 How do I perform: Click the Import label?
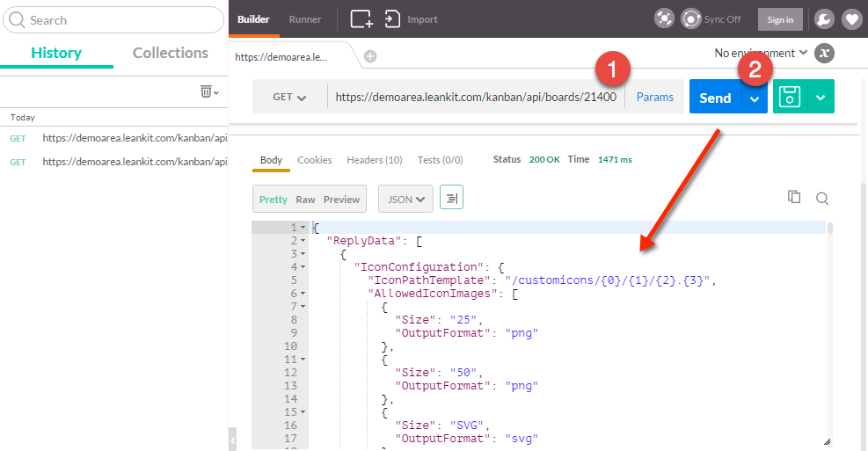422,19
